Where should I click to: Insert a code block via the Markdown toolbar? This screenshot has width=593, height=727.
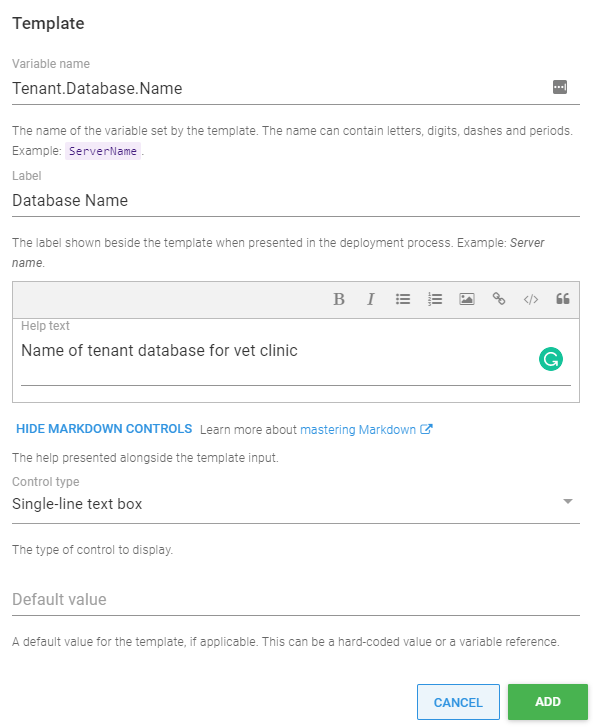(530, 299)
